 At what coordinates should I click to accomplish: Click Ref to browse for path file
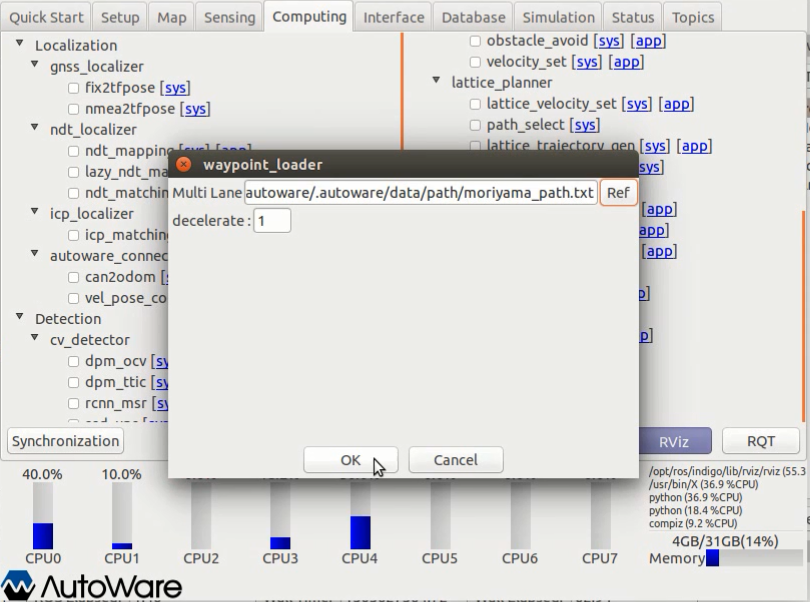point(618,193)
